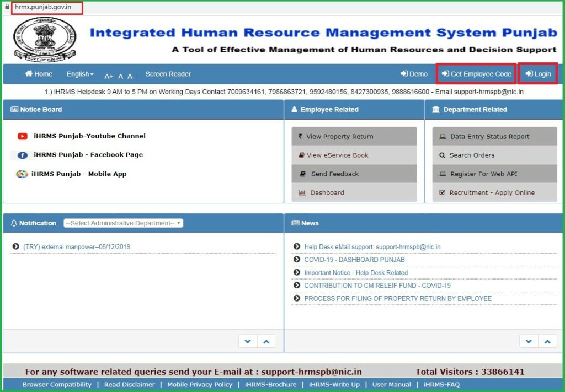Open Register For Web API
Screen dimensions: 565x392
pyautogui.click(x=495, y=174)
